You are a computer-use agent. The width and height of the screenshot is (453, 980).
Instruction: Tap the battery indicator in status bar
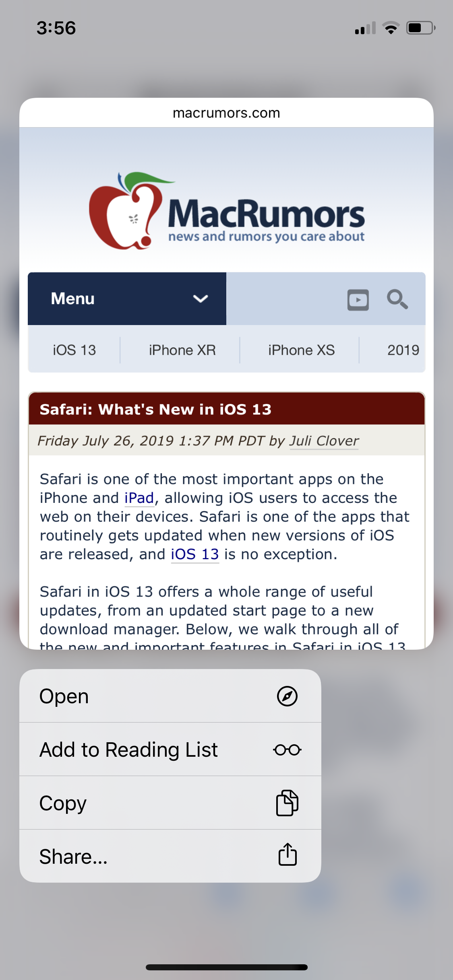pos(421,28)
